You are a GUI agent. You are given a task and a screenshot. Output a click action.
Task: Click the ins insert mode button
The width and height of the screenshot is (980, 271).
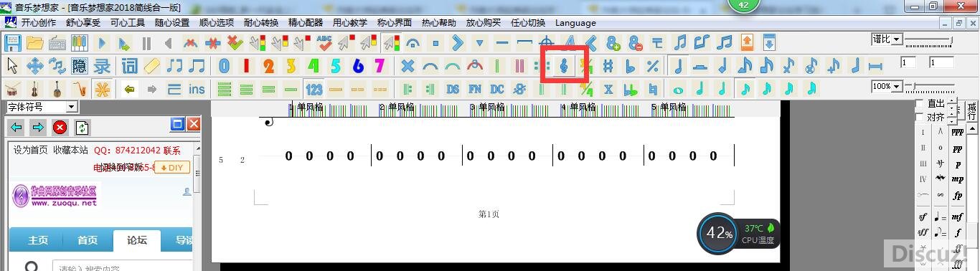coord(197,90)
